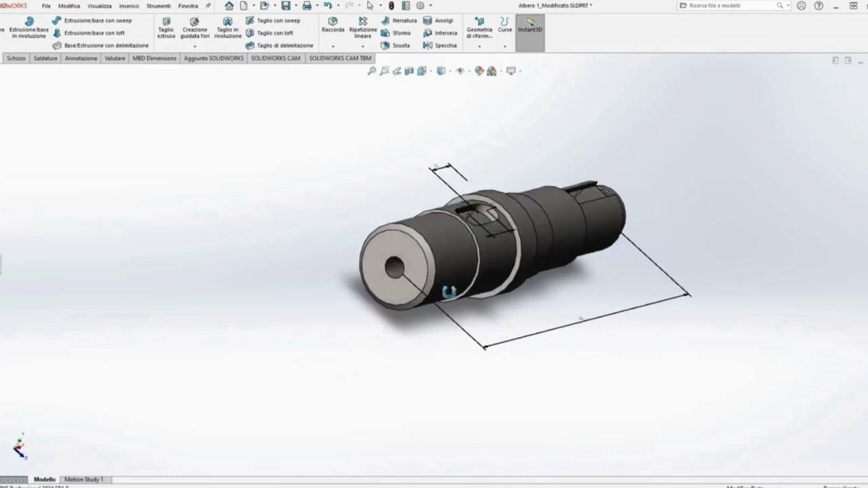
Task: Expand dropdown arrow under Creazione guidata fori
Action: pos(195,46)
